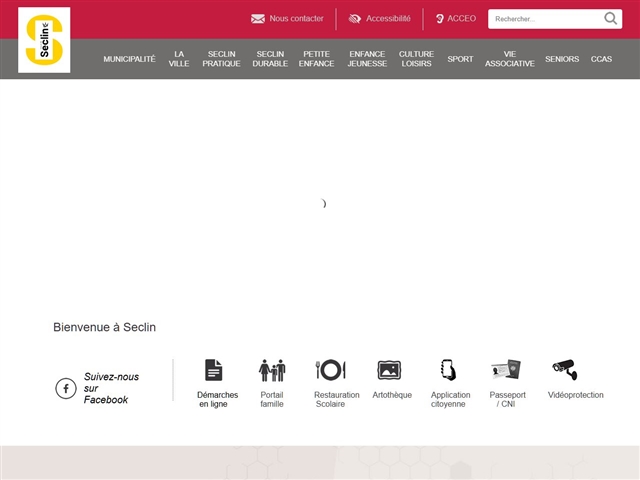The height and width of the screenshot is (480, 640).
Task: Open the Culture Loisirs menu
Action: [x=416, y=59]
